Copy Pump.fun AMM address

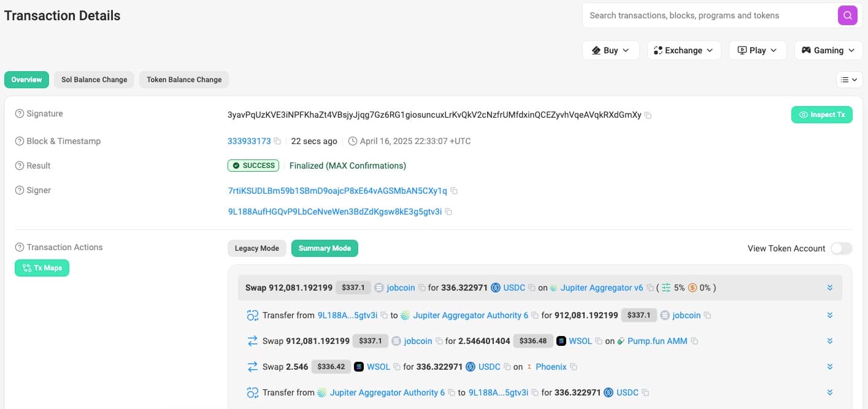[694, 341]
